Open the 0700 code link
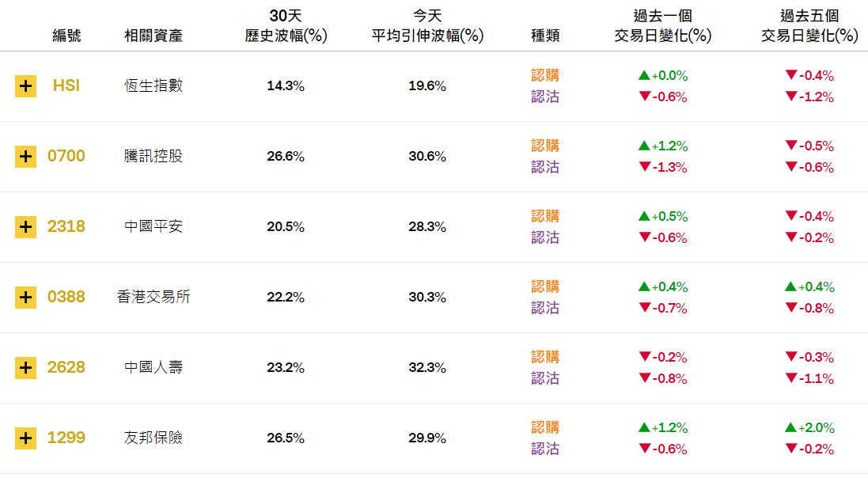Viewport: 868px width, 478px height. click(x=66, y=156)
